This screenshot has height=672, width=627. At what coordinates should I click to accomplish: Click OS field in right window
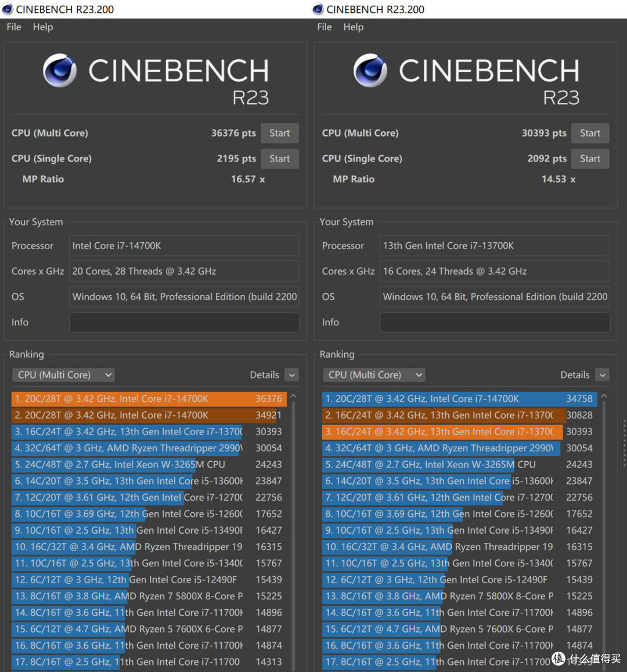point(495,297)
